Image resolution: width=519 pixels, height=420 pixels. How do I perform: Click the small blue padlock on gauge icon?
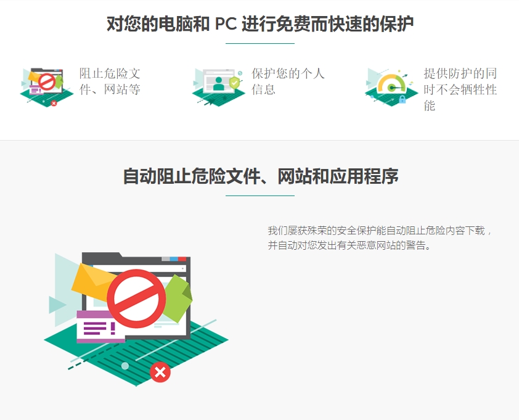point(402,99)
